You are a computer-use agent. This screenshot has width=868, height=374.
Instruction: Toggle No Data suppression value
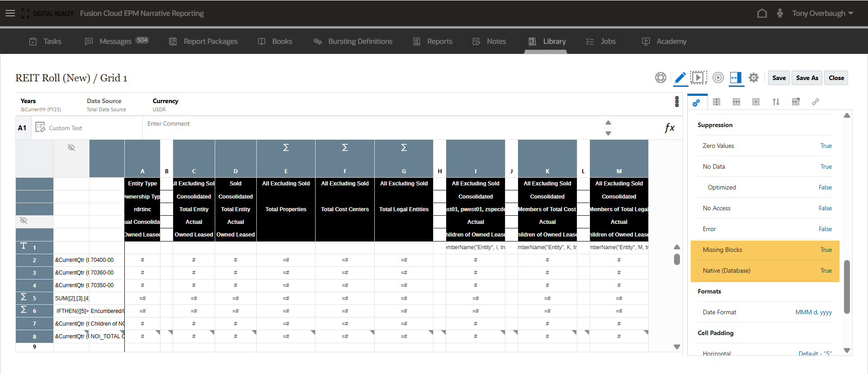[x=826, y=166]
